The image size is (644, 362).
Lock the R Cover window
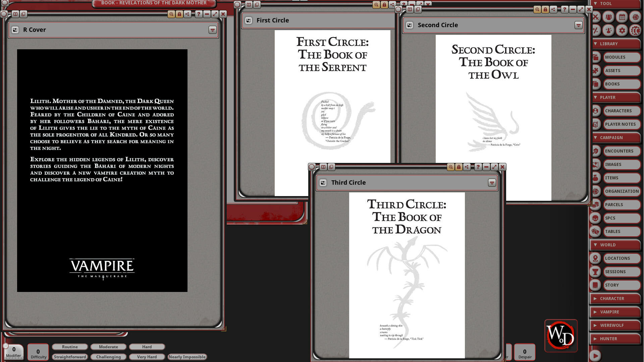coord(179,14)
